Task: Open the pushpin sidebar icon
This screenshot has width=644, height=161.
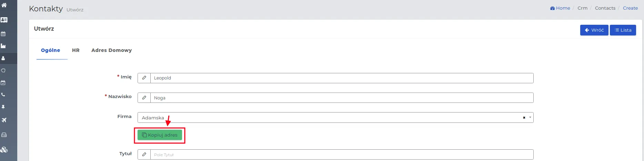Action: (x=3, y=107)
